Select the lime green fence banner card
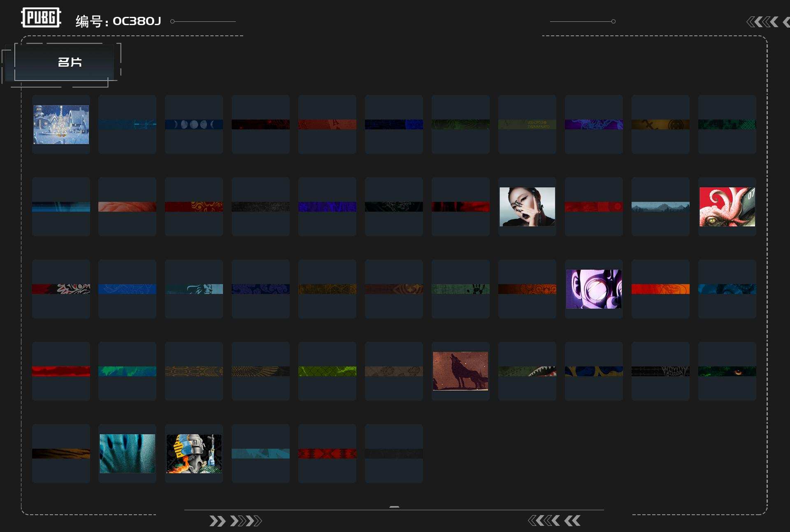The height and width of the screenshot is (532, 790). coord(327,371)
